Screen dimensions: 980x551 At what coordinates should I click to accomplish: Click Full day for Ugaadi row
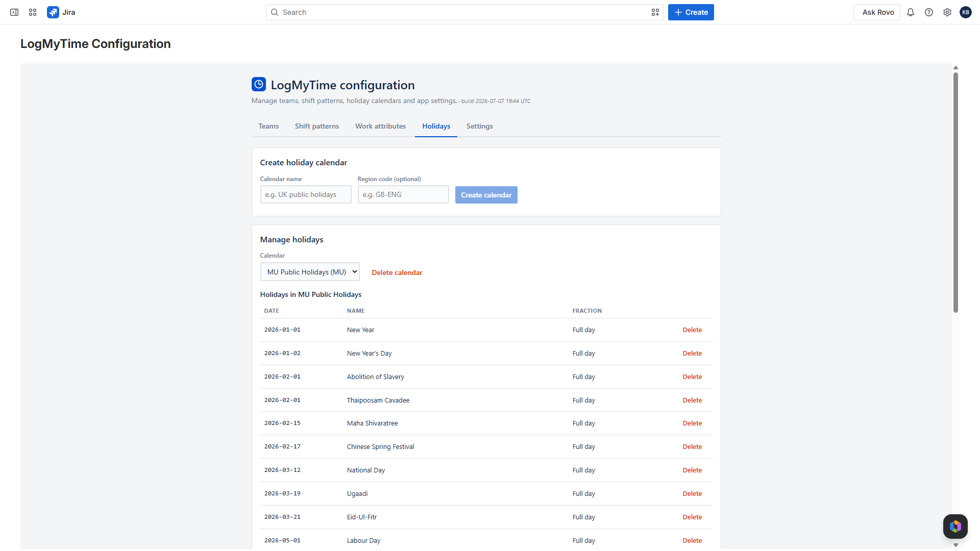[584, 494]
